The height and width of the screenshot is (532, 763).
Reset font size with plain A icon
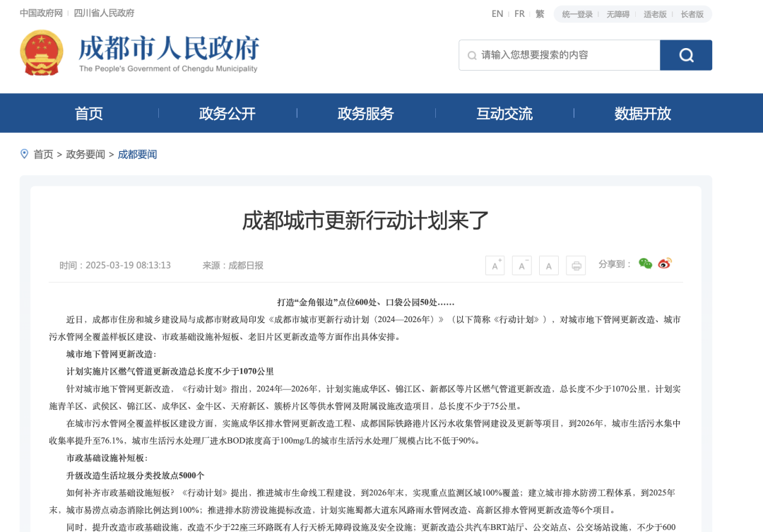tap(549, 266)
